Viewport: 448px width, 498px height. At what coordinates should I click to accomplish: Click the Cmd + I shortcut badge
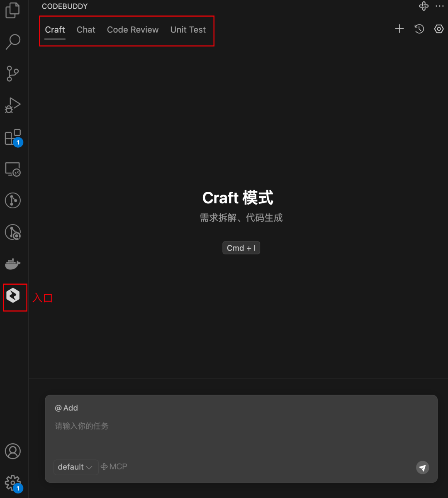coord(241,248)
